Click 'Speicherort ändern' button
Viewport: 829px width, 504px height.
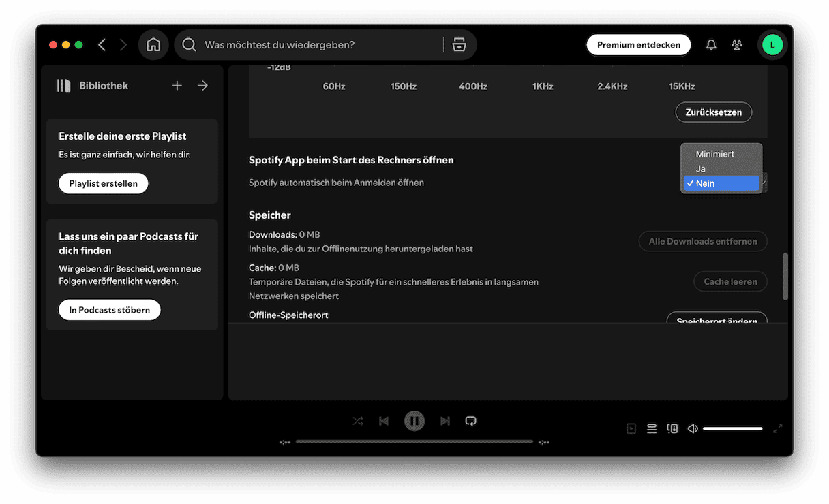coord(717,317)
